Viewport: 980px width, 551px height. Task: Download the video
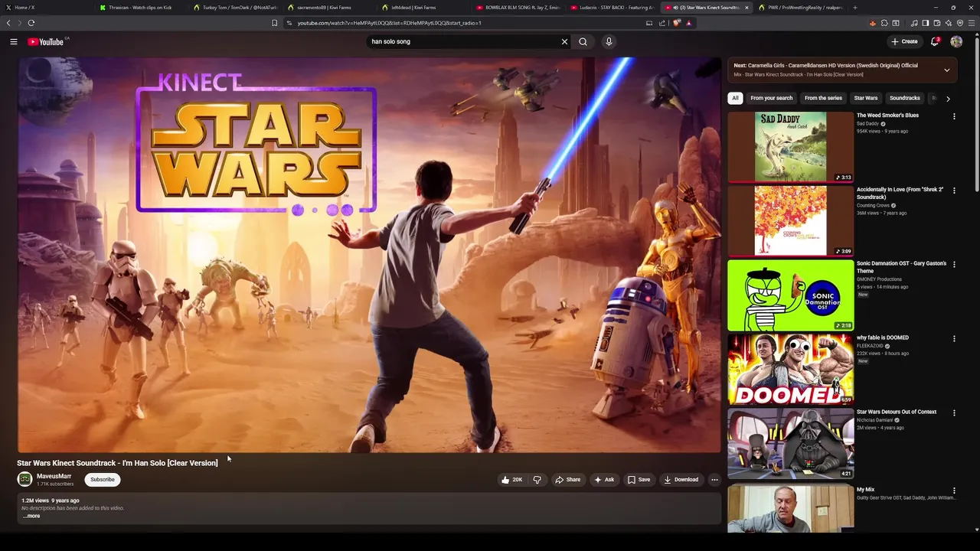[x=681, y=480]
